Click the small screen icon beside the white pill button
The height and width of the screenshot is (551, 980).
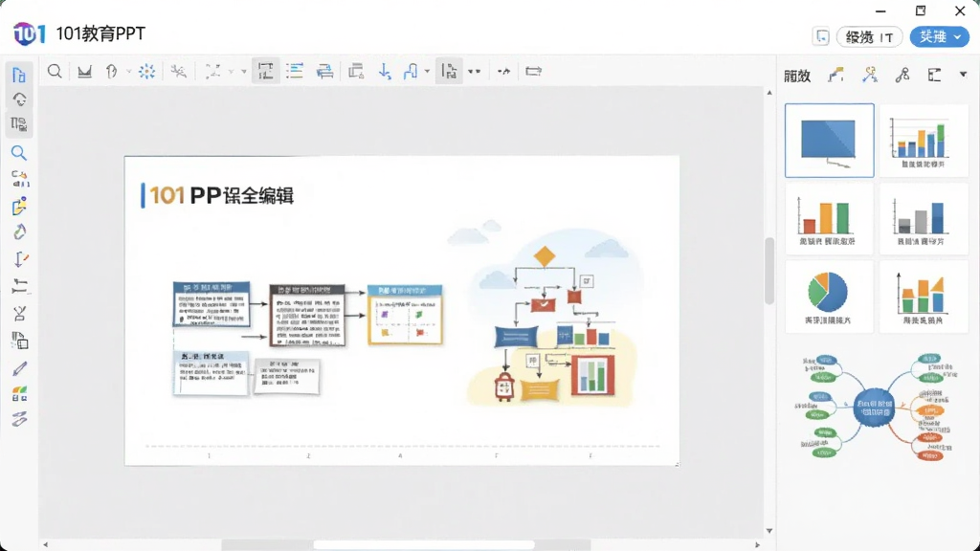pyautogui.click(x=821, y=37)
